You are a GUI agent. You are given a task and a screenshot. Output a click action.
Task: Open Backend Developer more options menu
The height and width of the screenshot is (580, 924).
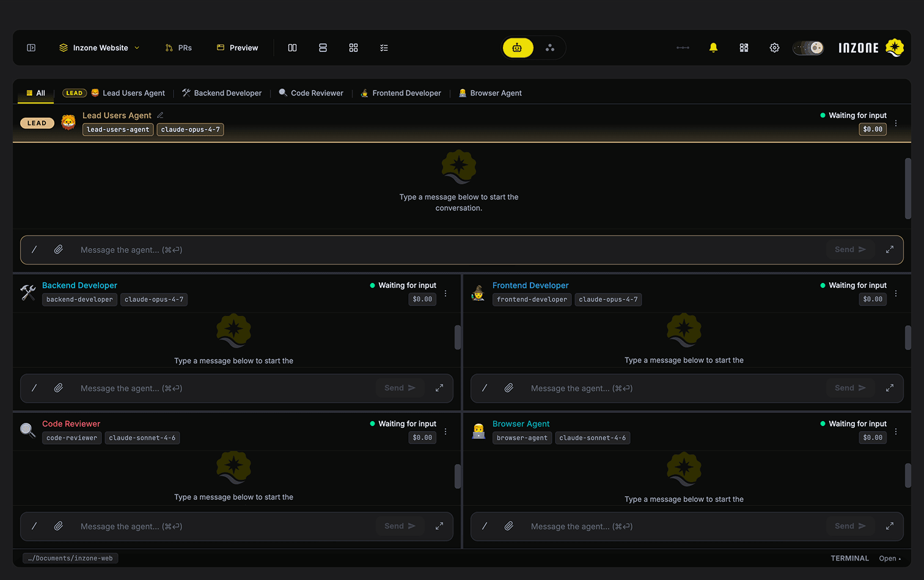[446, 293]
